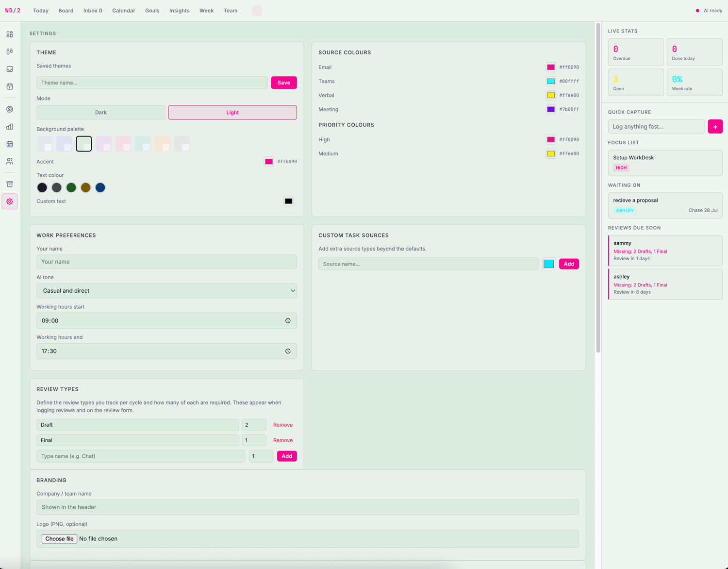Switch theme mode to Light
The width and height of the screenshot is (728, 569).
click(232, 112)
